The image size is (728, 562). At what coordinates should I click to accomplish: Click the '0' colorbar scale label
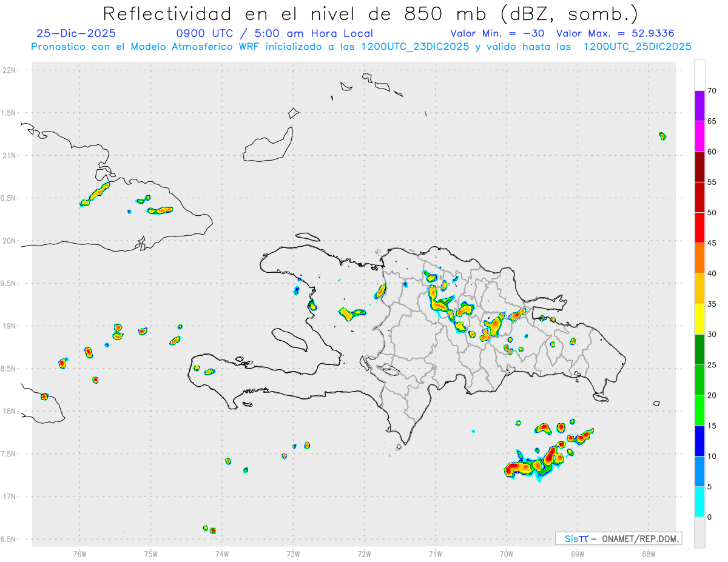coord(709,517)
